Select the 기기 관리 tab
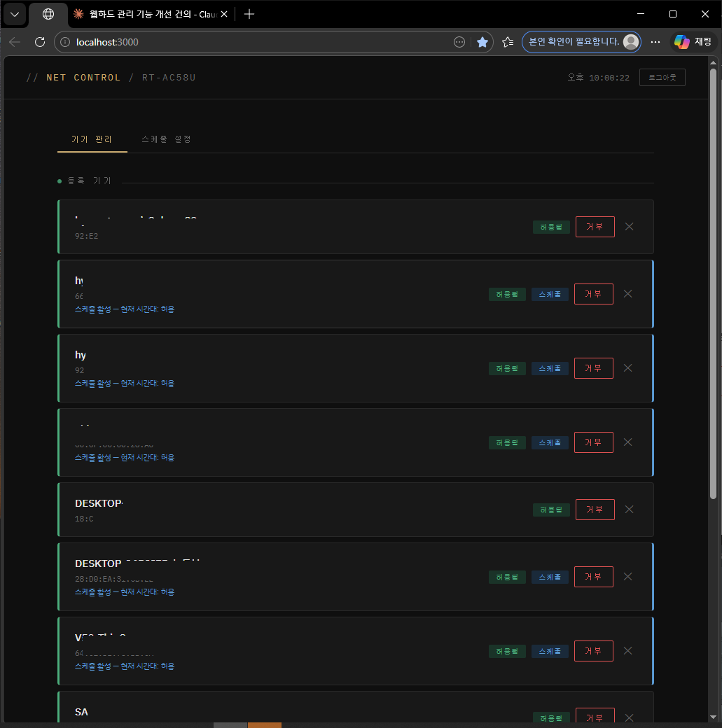 click(x=92, y=139)
